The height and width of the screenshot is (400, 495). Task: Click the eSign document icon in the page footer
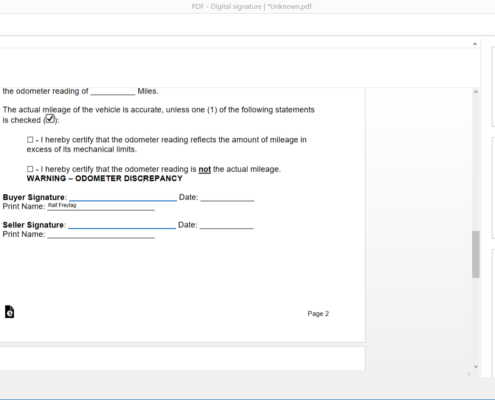9,312
